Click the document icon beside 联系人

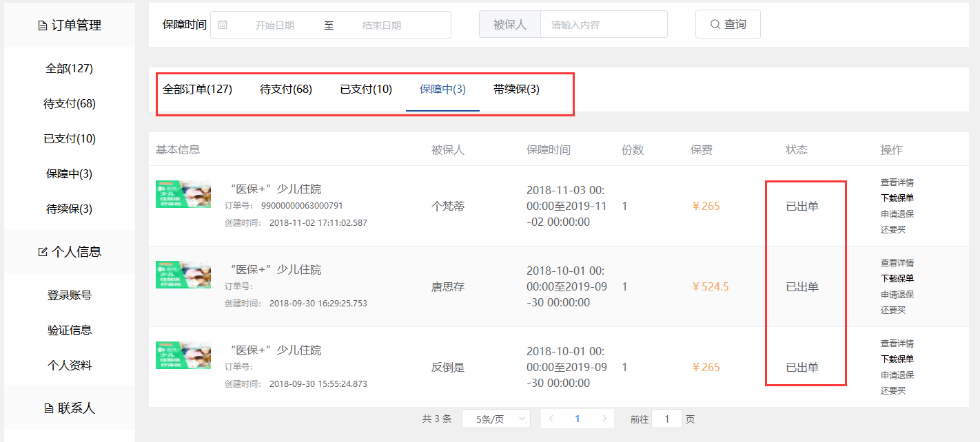pos(48,408)
